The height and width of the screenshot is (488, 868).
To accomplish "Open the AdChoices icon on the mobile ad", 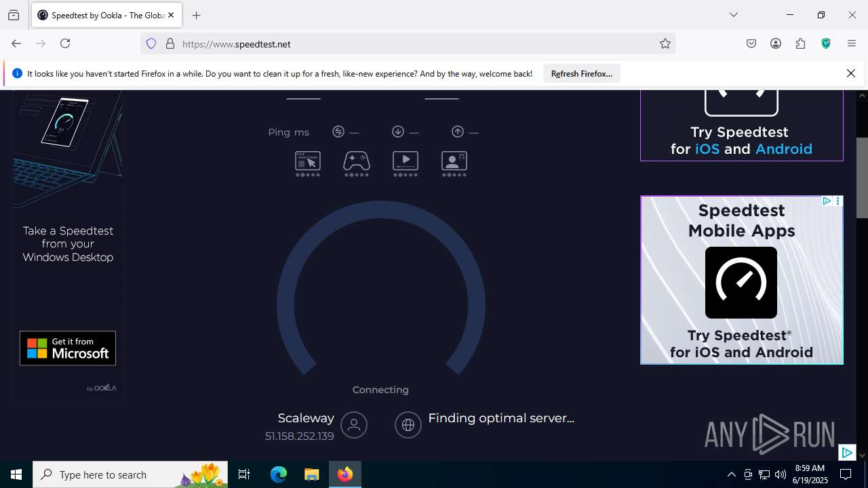I will point(827,201).
